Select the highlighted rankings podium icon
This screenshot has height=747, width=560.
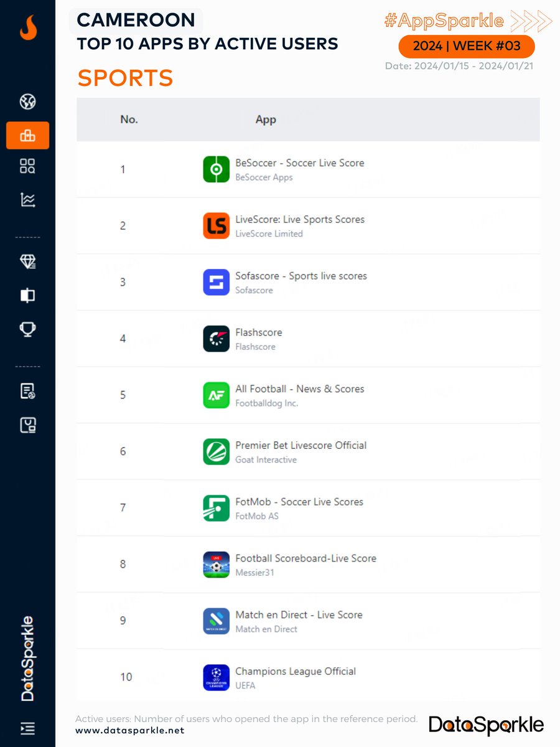point(27,135)
